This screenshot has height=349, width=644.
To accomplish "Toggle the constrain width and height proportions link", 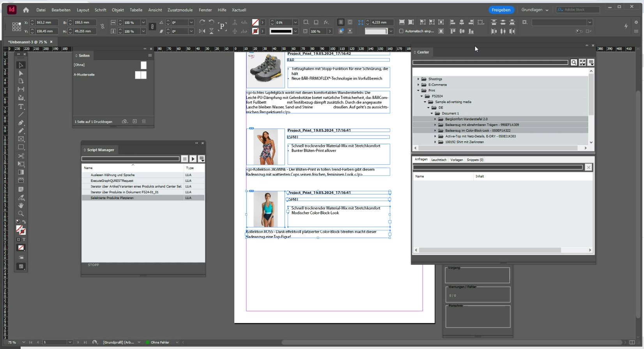I will coord(103,26).
